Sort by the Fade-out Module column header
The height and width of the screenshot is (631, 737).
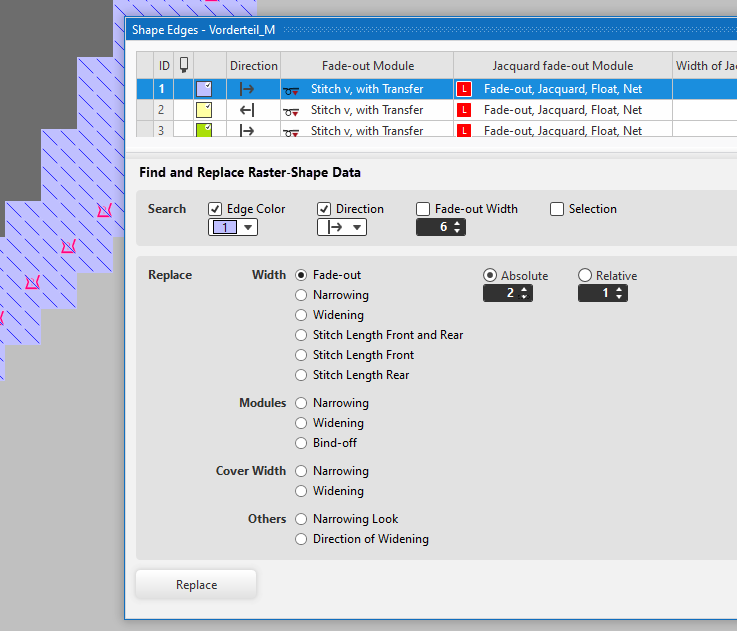coord(367,66)
